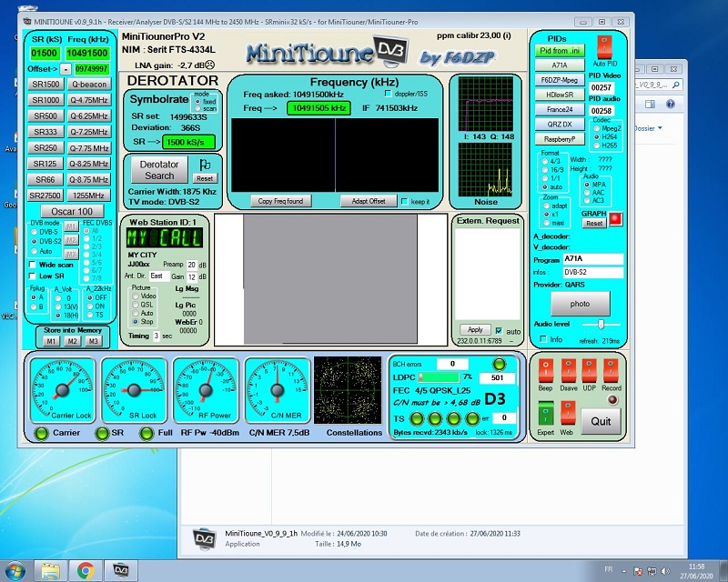The width and height of the screenshot is (728, 582).
Task: Check the doppler/ISS option
Action: point(389,94)
